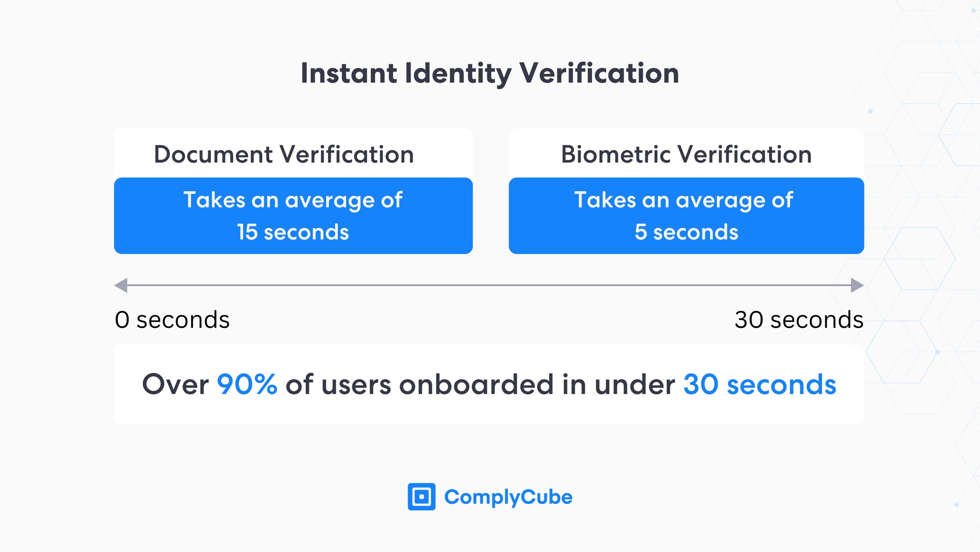Click the blue "90%" figure

click(247, 384)
